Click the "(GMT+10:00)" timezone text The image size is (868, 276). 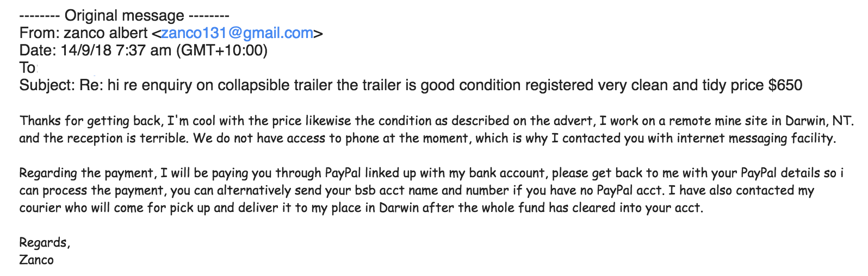click(222, 51)
